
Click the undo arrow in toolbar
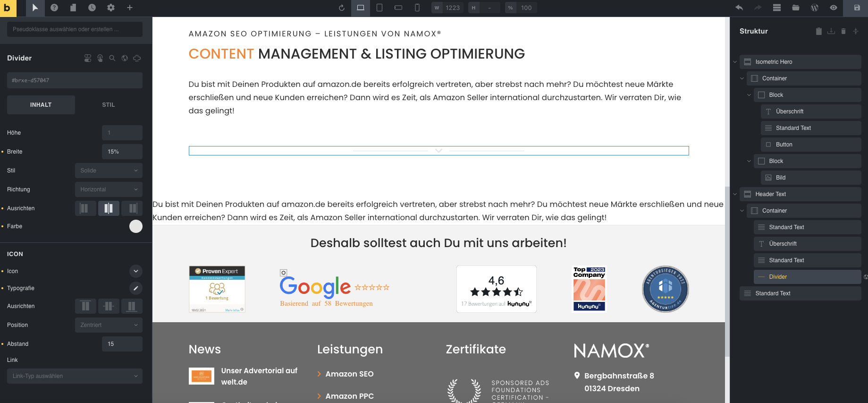(739, 8)
